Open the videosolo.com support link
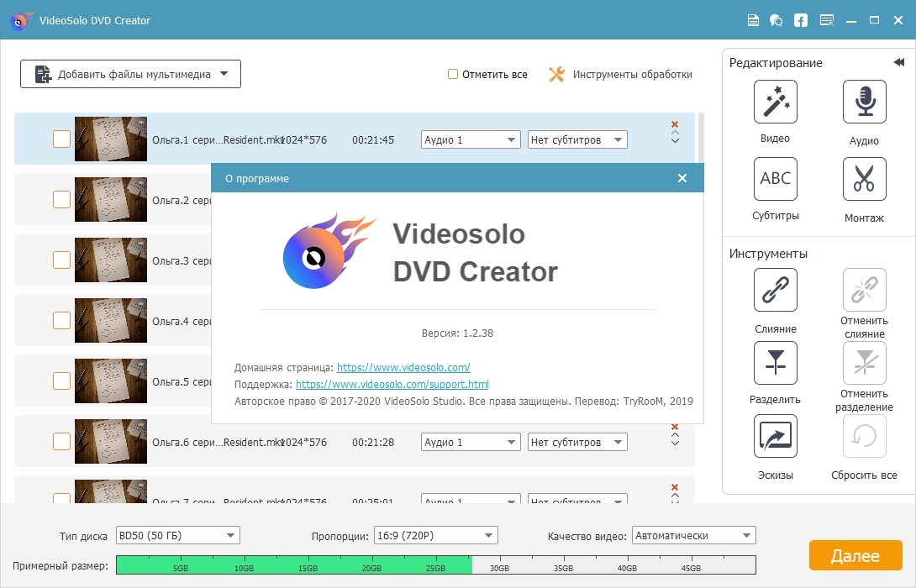The image size is (916, 588). pos(392,385)
